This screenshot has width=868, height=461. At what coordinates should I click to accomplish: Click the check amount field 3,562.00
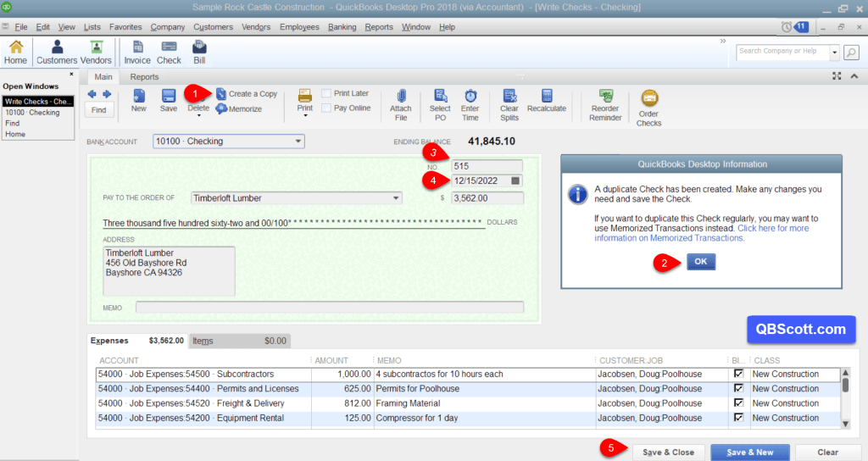487,198
